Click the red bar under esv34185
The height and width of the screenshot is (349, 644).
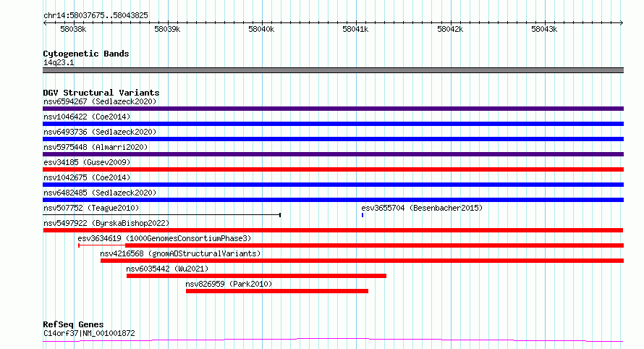coord(333,169)
